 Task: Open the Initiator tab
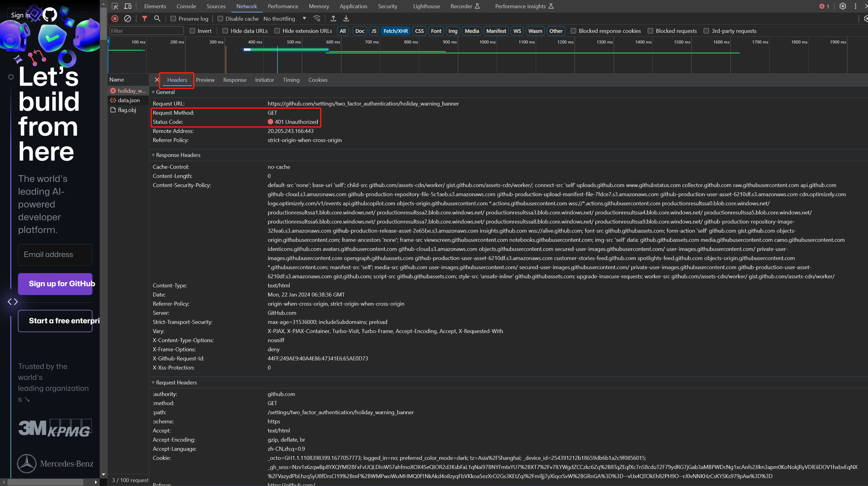(x=264, y=80)
